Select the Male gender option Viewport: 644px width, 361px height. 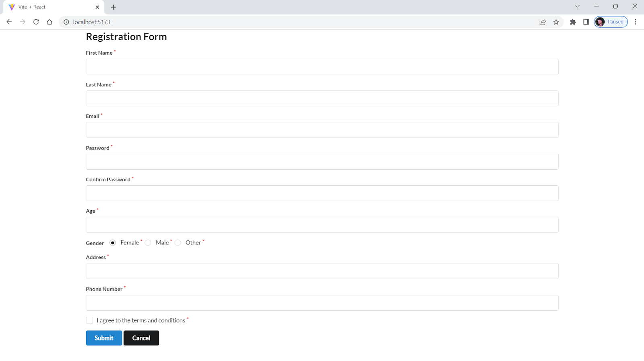(148, 243)
